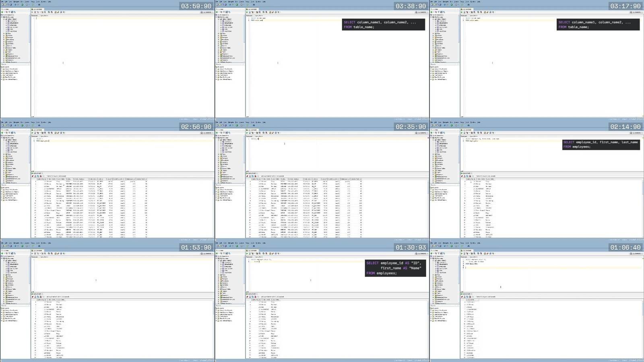Click binoculars icon in 01:06:40 main toolbar

[469, 246]
